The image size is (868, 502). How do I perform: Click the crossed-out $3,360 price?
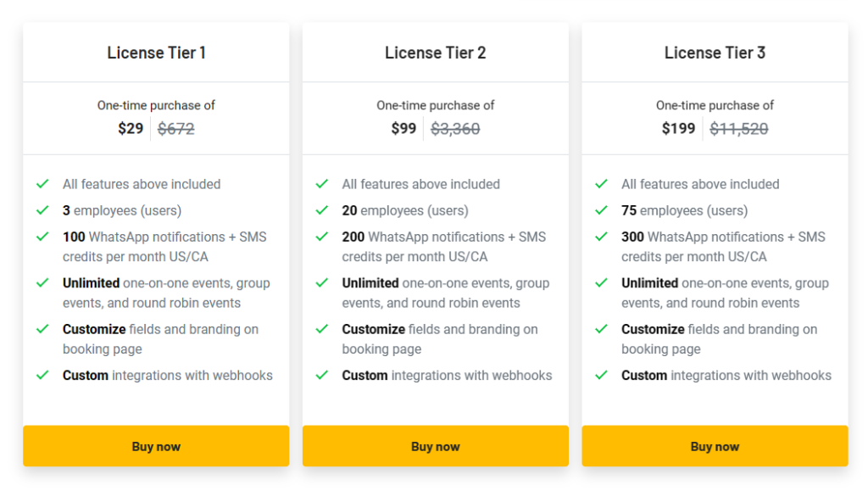click(455, 129)
